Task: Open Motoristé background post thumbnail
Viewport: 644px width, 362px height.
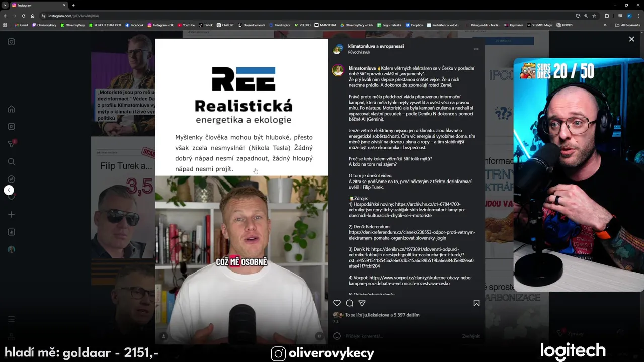Action: click(123, 83)
